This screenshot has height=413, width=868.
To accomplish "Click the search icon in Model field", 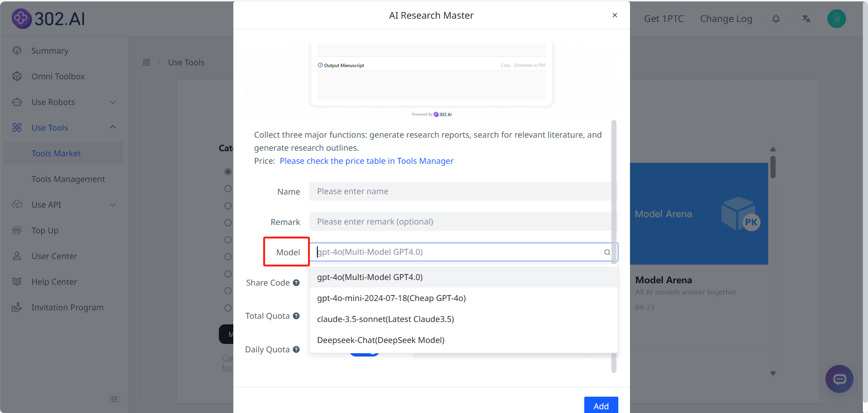I will coord(607,252).
